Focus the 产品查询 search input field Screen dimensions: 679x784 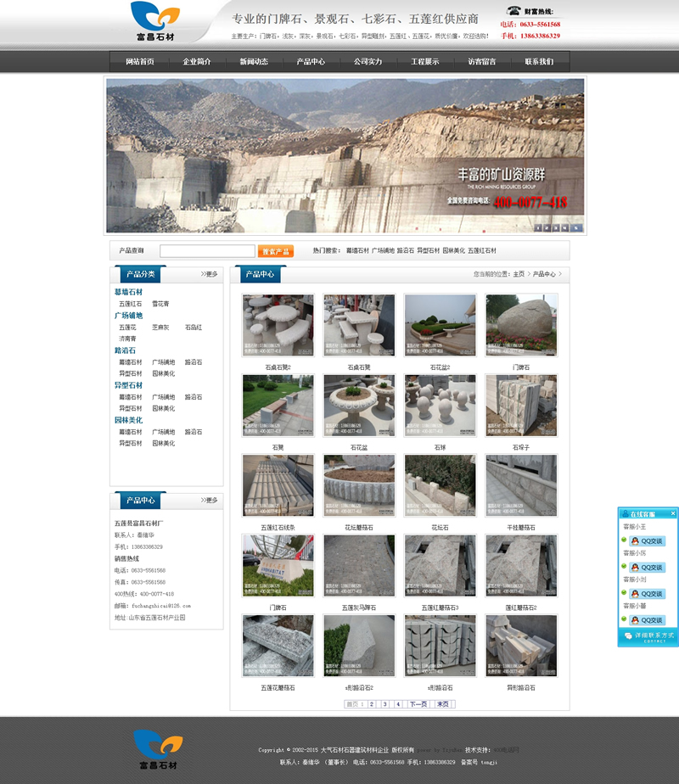pos(207,251)
